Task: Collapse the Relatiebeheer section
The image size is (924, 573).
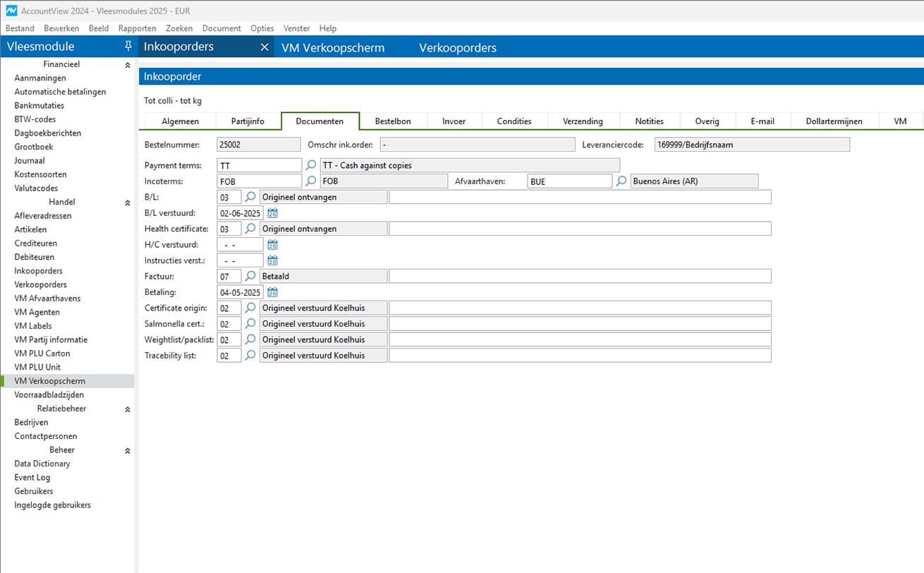Action: click(128, 409)
